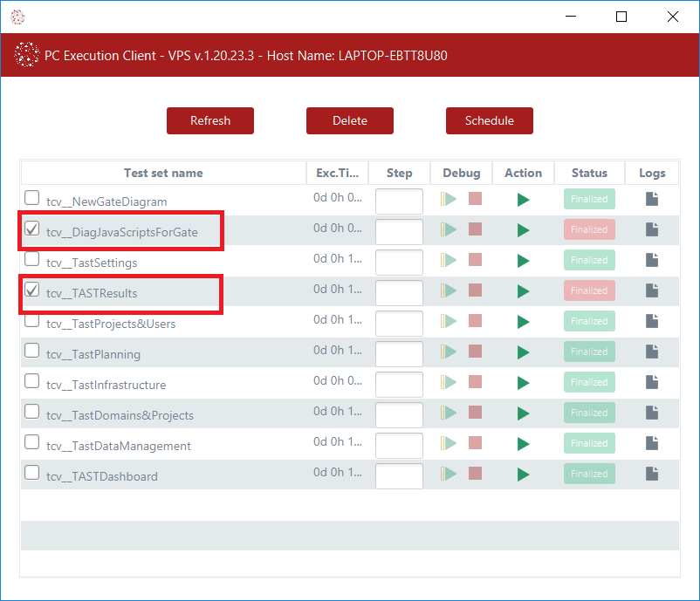Click the Step input for tcv__NewGateDiagram
The image size is (700, 601).
click(399, 201)
